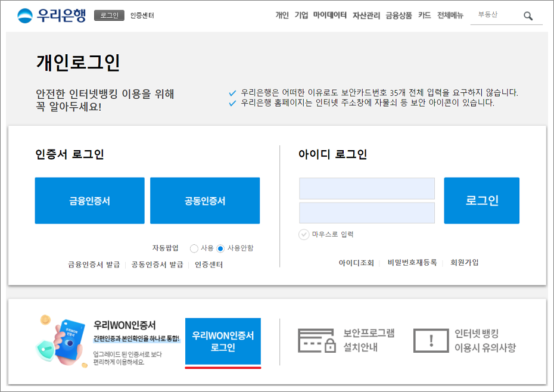This screenshot has height=392, width=554.
Task: Click the 우리WON인증서 heading text
Action: click(x=125, y=325)
